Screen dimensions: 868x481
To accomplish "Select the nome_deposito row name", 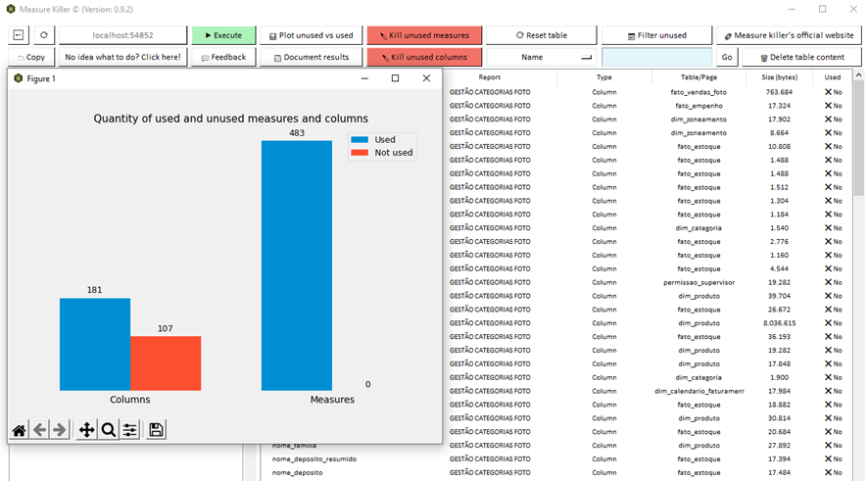I will tap(297, 473).
